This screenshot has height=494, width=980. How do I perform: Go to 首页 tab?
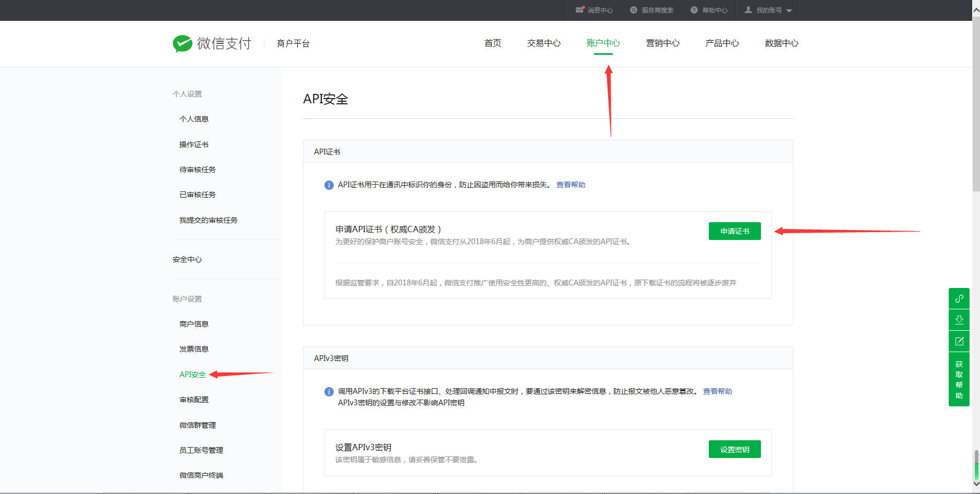pyautogui.click(x=493, y=43)
